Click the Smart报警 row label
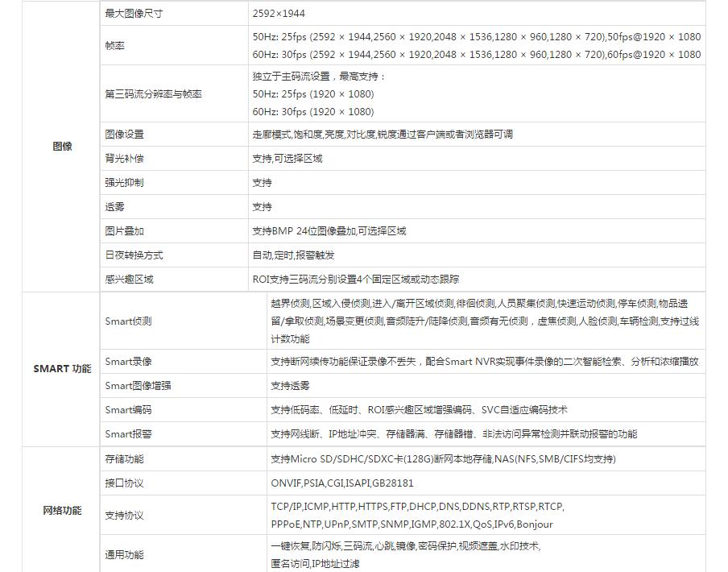The image size is (728, 572). click(x=128, y=434)
